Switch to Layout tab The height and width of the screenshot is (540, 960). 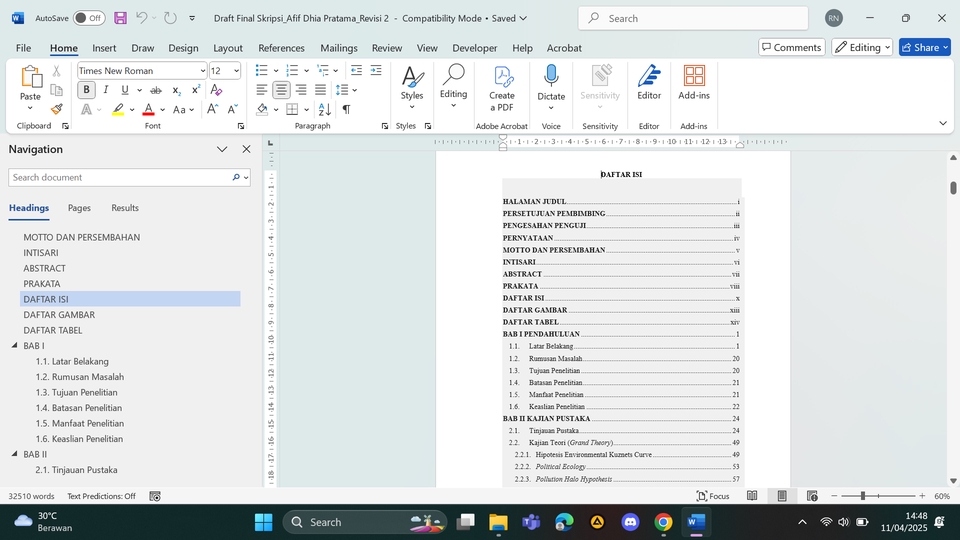pyautogui.click(x=228, y=48)
